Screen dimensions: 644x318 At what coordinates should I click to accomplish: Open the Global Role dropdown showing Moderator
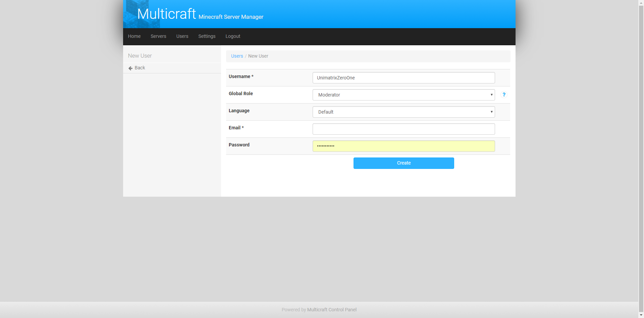[x=404, y=95]
